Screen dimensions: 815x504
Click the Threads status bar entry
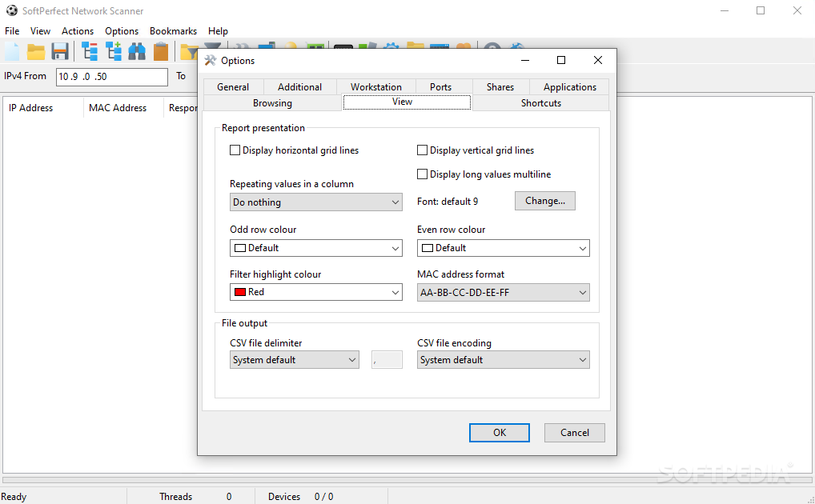[x=175, y=497]
